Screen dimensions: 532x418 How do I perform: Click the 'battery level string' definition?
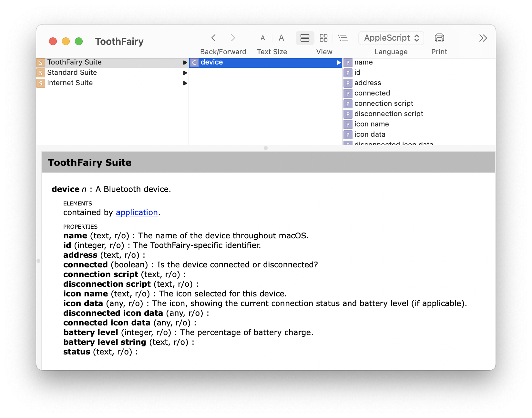[x=128, y=342]
